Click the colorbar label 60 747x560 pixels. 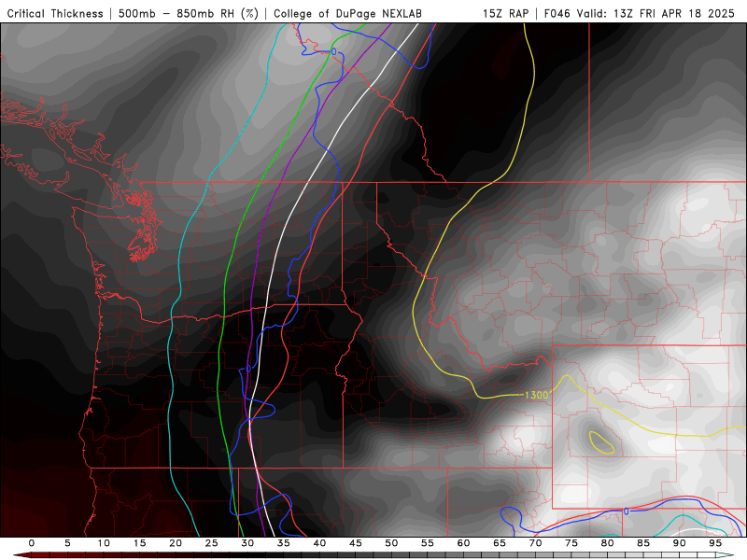coord(463,543)
